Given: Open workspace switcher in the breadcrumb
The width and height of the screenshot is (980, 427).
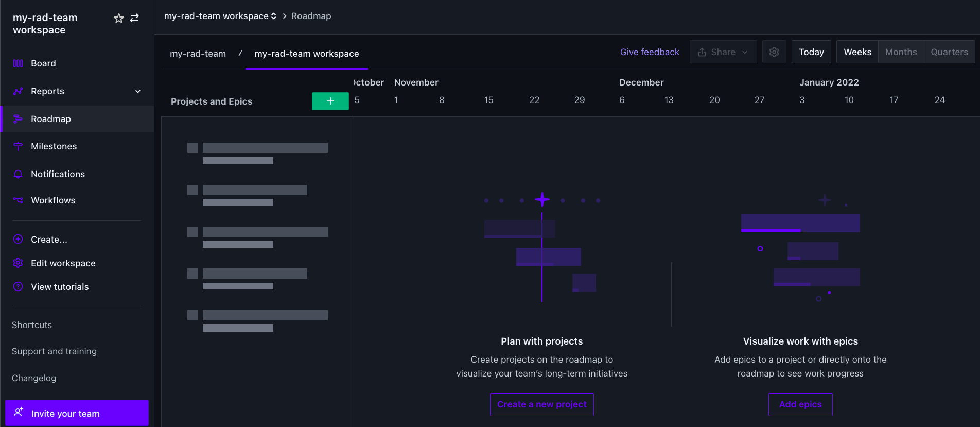Looking at the screenshot, I should coord(220,16).
